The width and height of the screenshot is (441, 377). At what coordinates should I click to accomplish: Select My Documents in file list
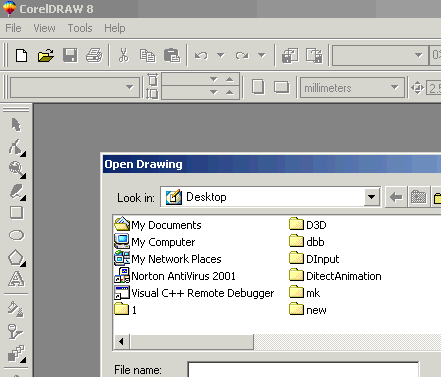[157, 225]
